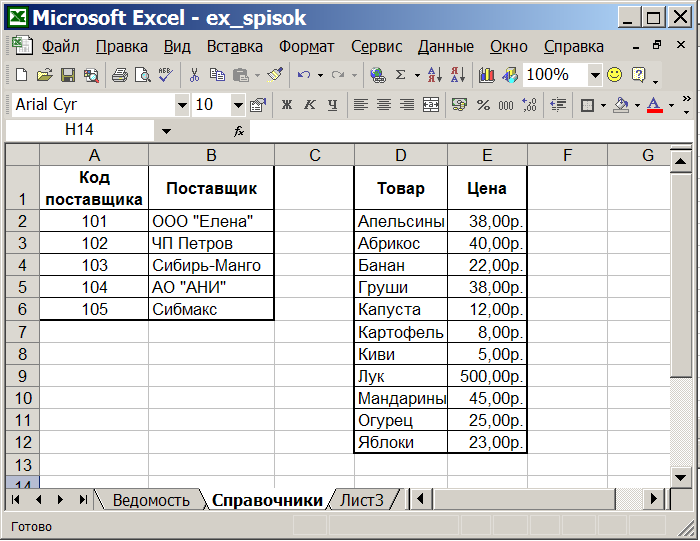Go to last sheet tab arrow
700x541 pixels.
pos(83,499)
